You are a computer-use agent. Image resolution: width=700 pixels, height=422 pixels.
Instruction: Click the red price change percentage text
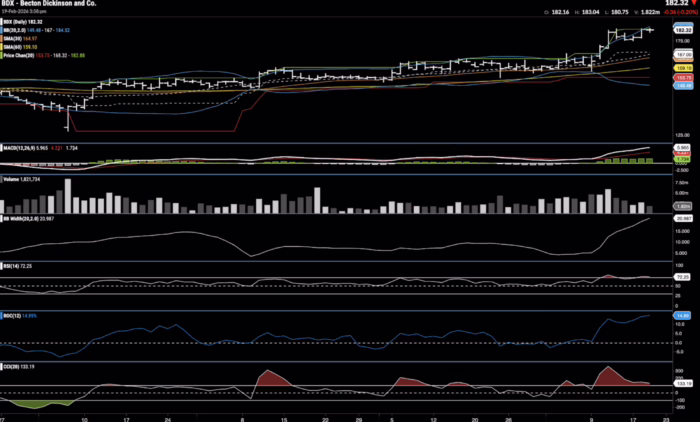click(x=680, y=12)
